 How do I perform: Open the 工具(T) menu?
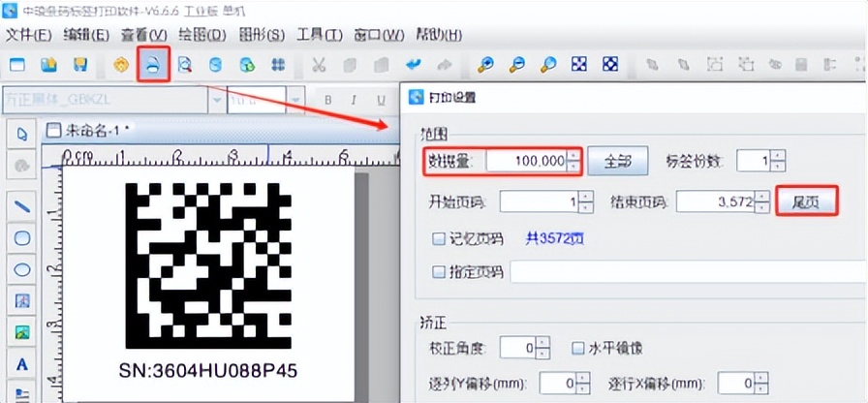pos(320,34)
